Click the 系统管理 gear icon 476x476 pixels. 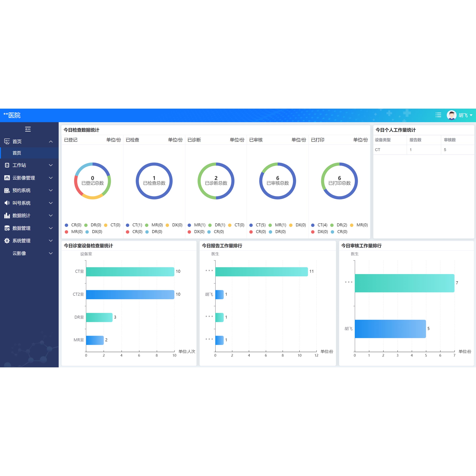pos(7,241)
